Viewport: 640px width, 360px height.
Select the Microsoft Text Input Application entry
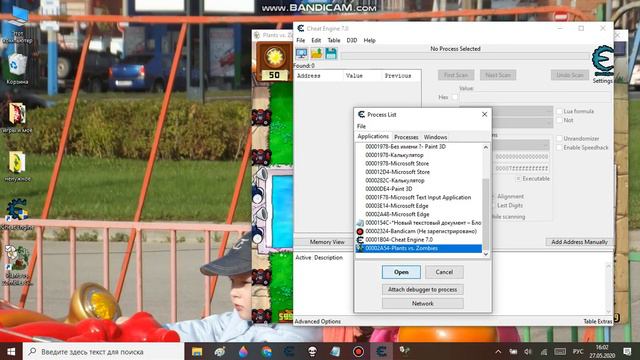419,197
